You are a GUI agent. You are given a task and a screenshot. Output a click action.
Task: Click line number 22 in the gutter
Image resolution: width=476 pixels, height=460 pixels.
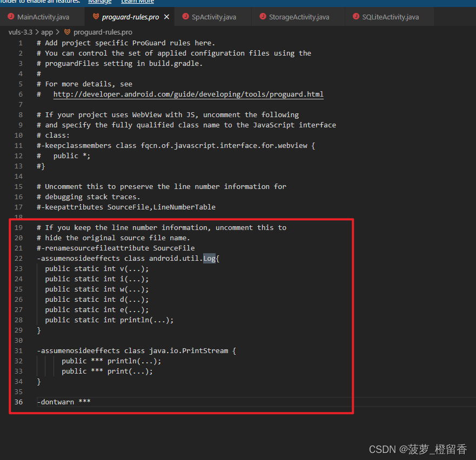click(19, 258)
